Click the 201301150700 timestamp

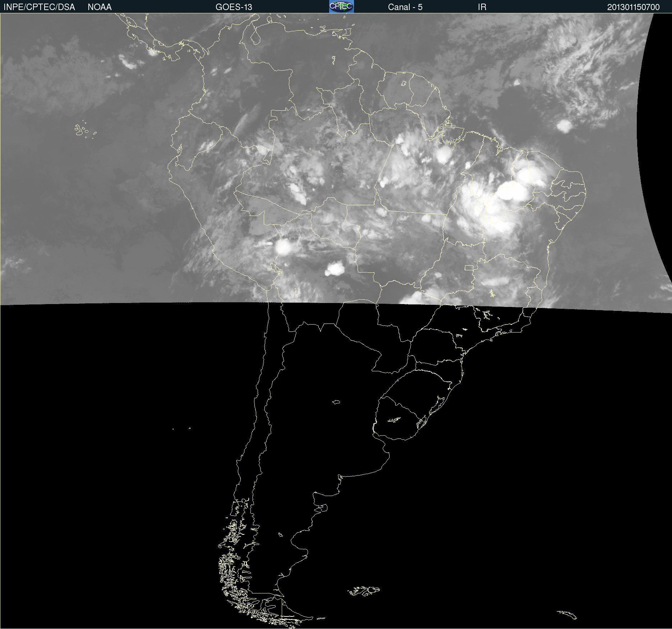tap(634, 7)
